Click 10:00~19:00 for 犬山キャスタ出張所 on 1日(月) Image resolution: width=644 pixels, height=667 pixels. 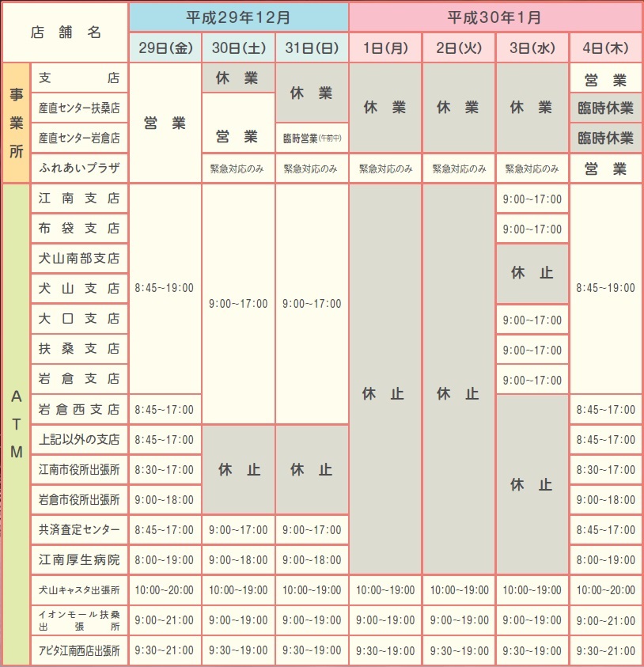pos(385,590)
